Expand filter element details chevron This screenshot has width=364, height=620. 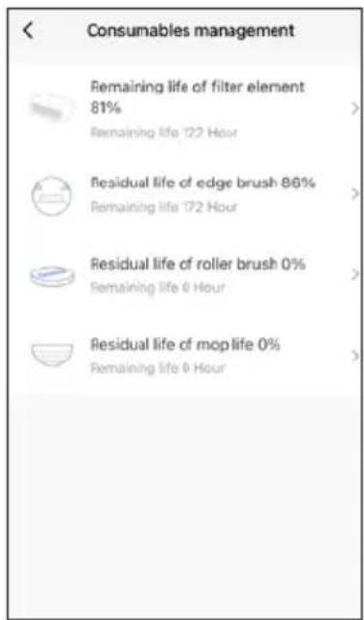pyautogui.click(x=354, y=108)
